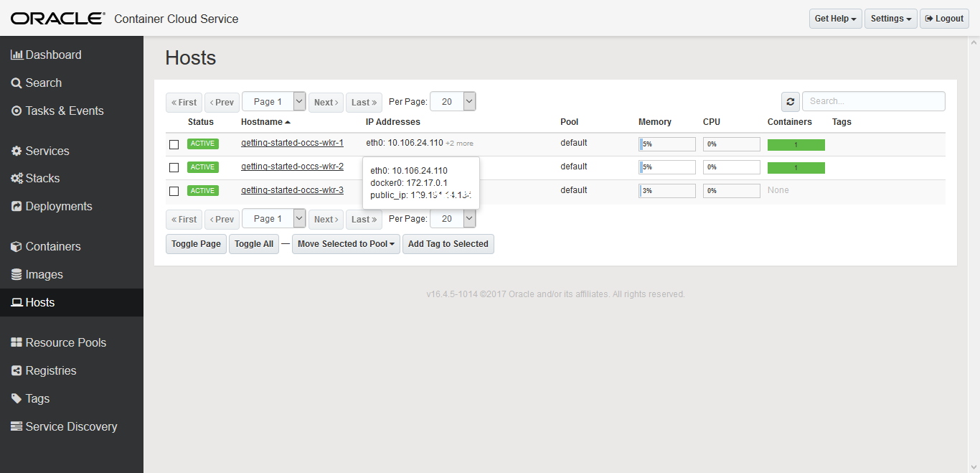Click CPU usage bar for wkr-1
The width and height of the screenshot is (980, 473).
tap(732, 144)
